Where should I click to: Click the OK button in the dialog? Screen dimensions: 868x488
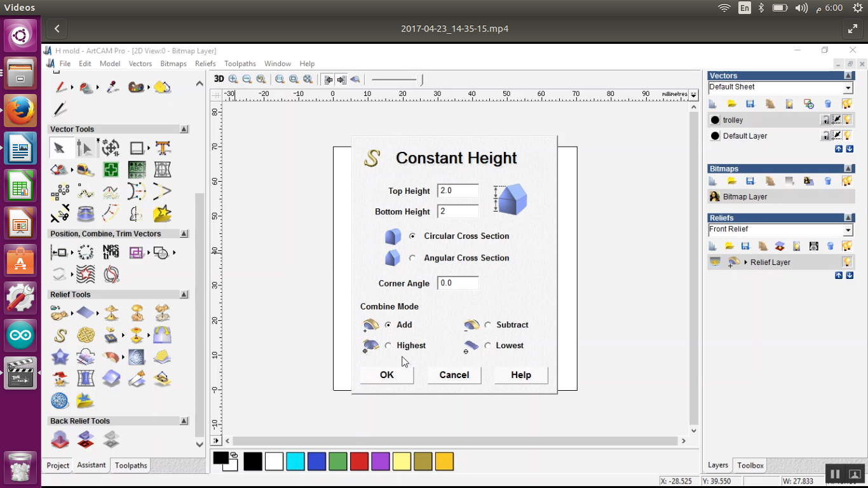click(x=387, y=375)
